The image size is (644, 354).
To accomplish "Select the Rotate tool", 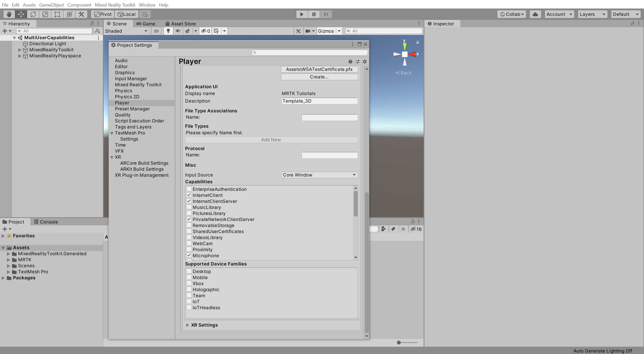I will point(33,14).
